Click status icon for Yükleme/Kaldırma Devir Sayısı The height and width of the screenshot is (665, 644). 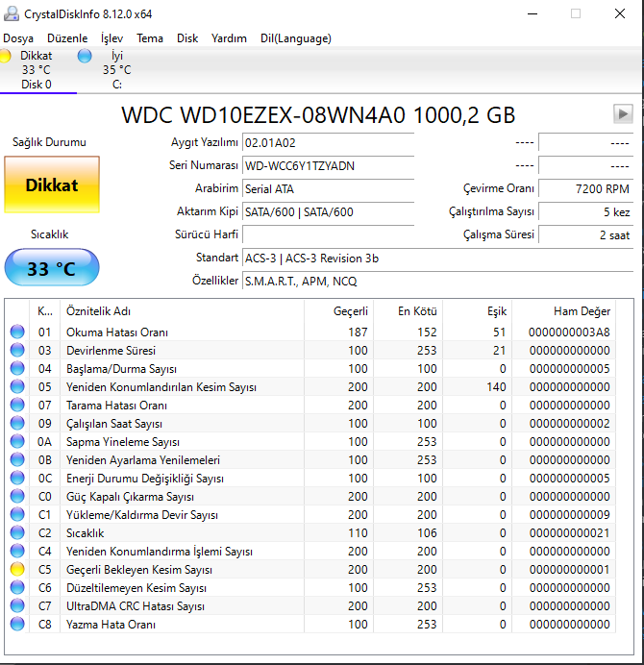pyautogui.click(x=17, y=514)
